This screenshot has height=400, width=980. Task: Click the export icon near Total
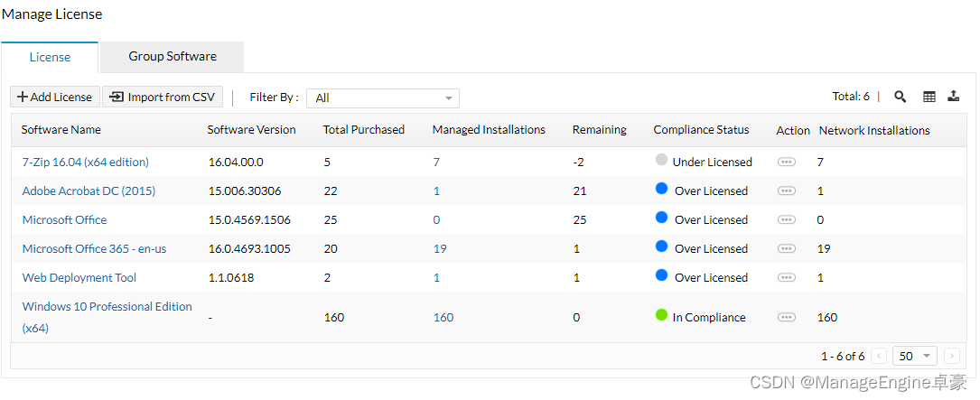pyautogui.click(x=953, y=97)
